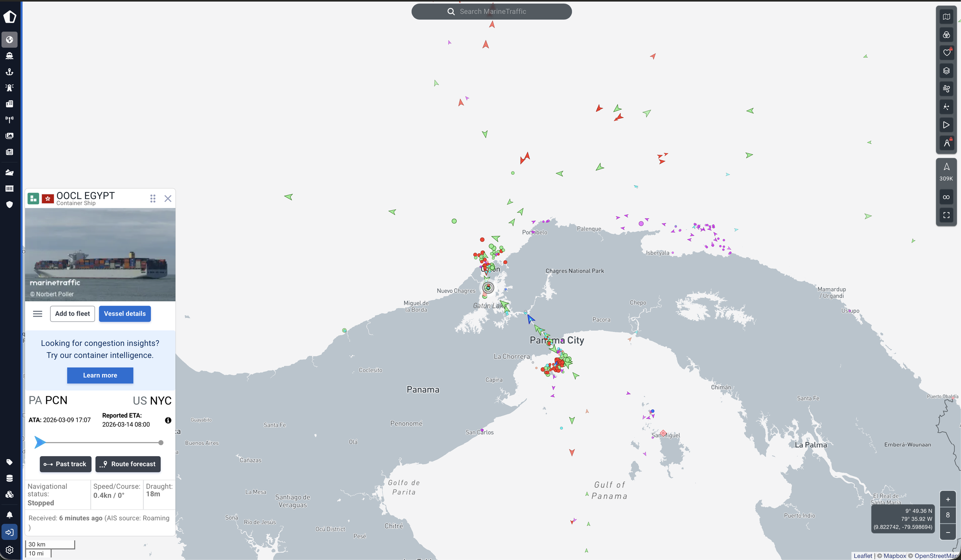The image size is (961, 560).
Task: Click the Learn more button
Action: (x=100, y=375)
